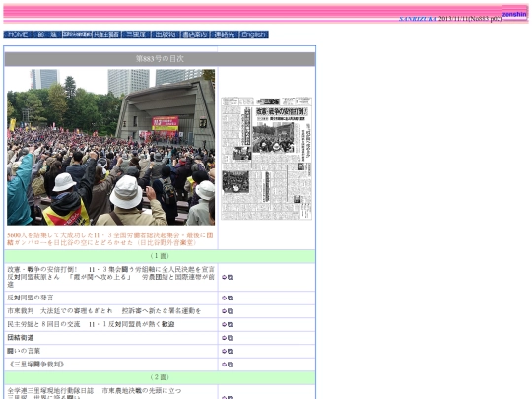
Task: Click the （１面） section header
Action: (160, 256)
